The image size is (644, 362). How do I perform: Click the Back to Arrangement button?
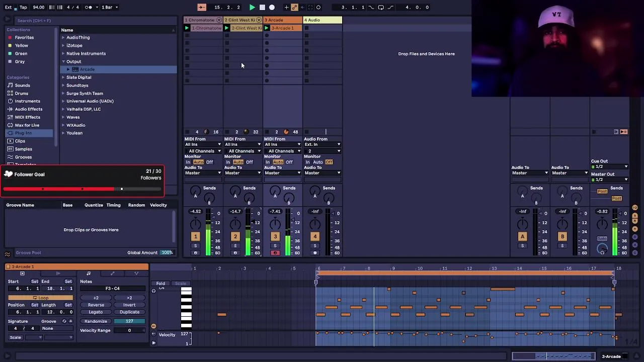(x=624, y=132)
